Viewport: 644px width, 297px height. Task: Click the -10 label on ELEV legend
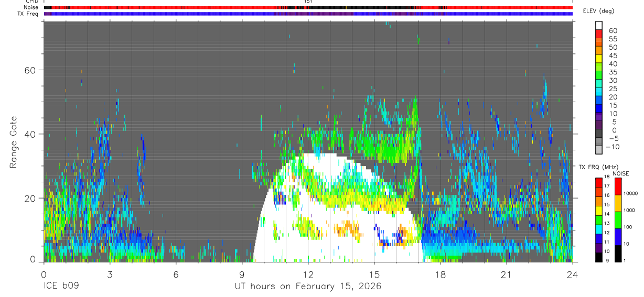tap(612, 147)
